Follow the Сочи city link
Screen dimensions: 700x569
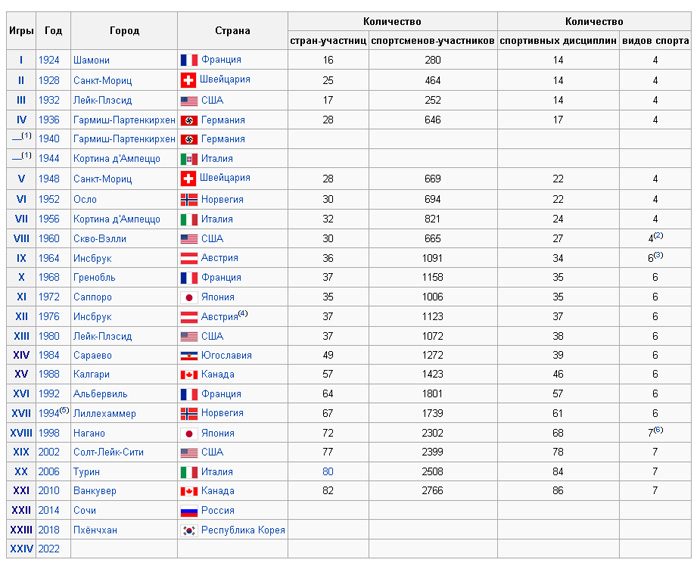[85, 511]
